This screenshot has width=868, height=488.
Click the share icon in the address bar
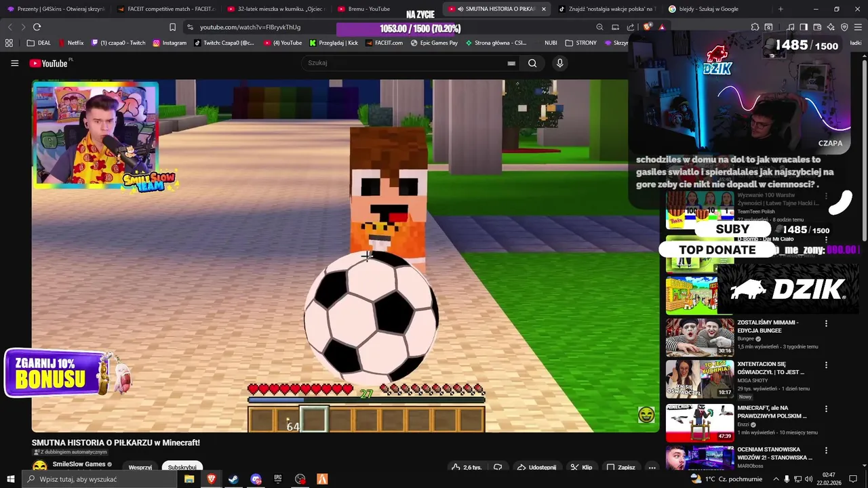[x=631, y=27]
